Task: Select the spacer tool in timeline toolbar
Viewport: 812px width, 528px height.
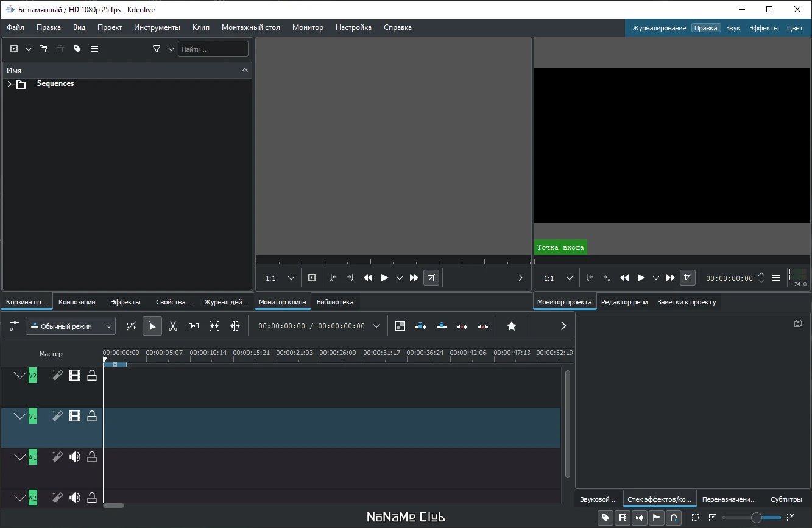Action: click(194, 326)
